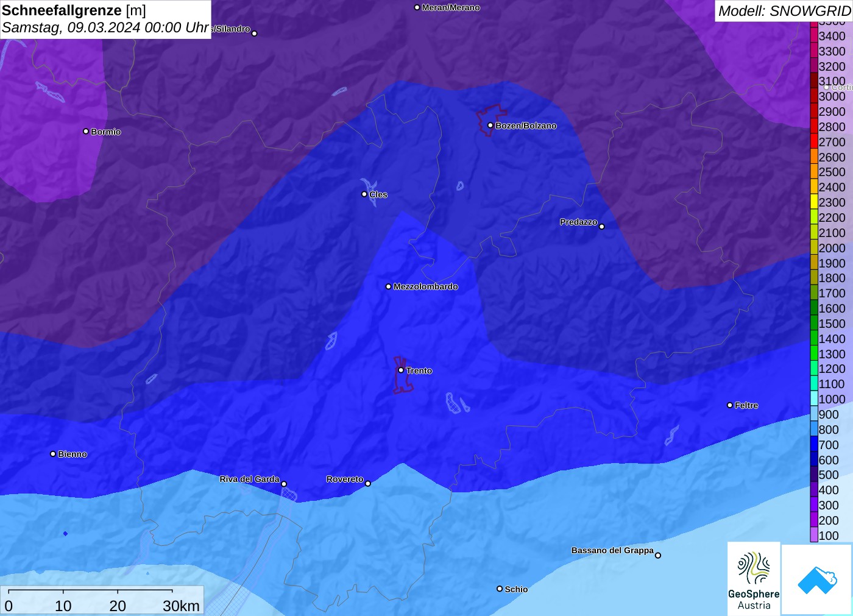Select the Bormio marker dot
Viewport: 853px width, 616px height.
(x=86, y=132)
